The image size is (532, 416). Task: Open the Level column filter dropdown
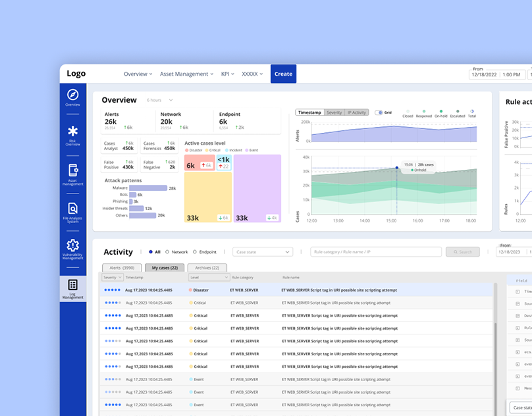click(209, 277)
